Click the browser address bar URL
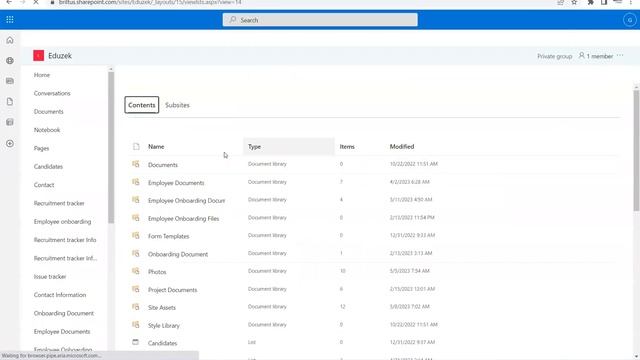This screenshot has height=360, width=640. tap(150, 2)
